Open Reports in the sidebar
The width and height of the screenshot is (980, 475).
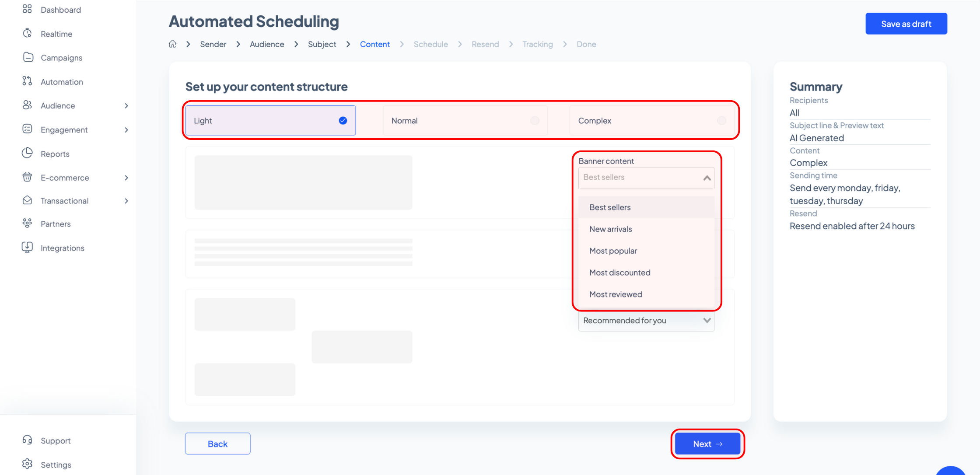pyautogui.click(x=55, y=154)
